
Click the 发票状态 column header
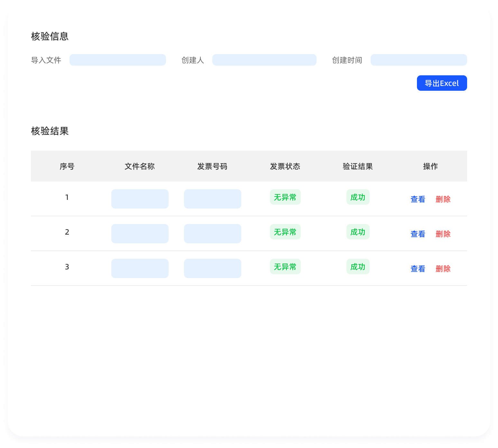pyautogui.click(x=285, y=166)
